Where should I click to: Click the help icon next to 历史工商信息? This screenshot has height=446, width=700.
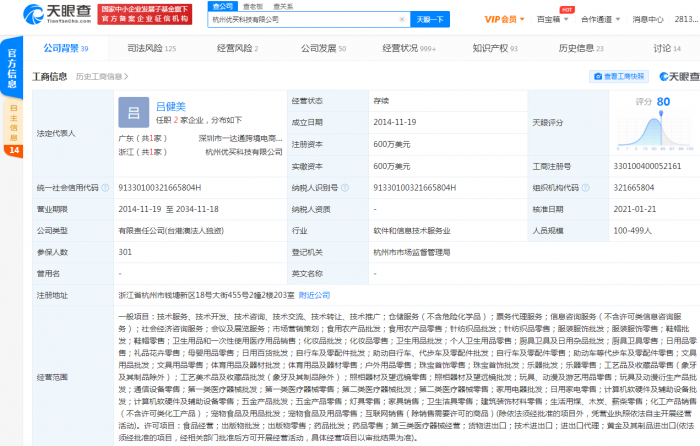(x=126, y=76)
